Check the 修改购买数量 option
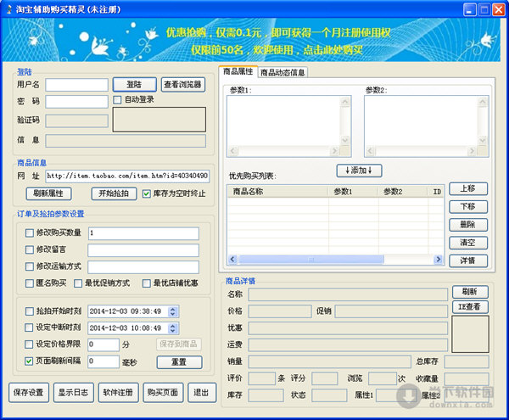This screenshot has width=509, height=420. [x=31, y=233]
